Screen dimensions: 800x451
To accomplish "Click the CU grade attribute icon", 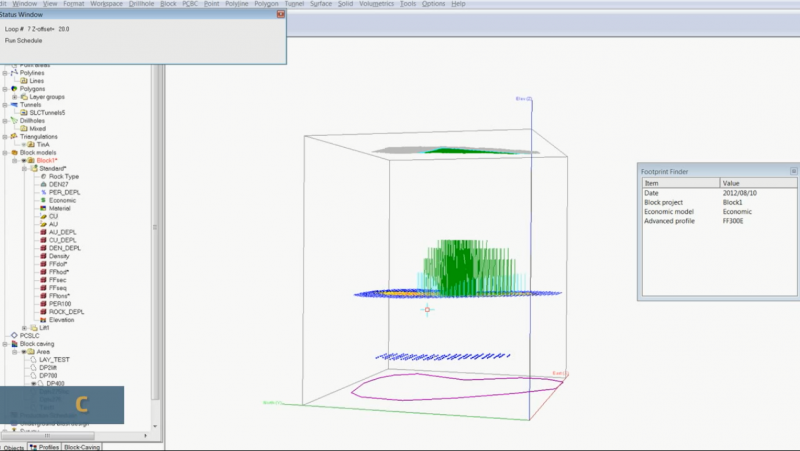I will 42,216.
